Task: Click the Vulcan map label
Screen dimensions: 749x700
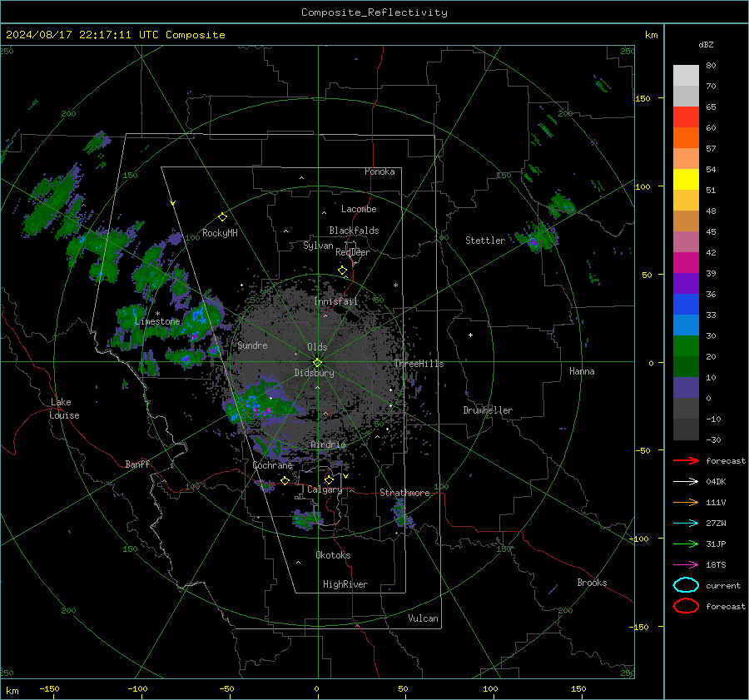Action: [x=423, y=618]
